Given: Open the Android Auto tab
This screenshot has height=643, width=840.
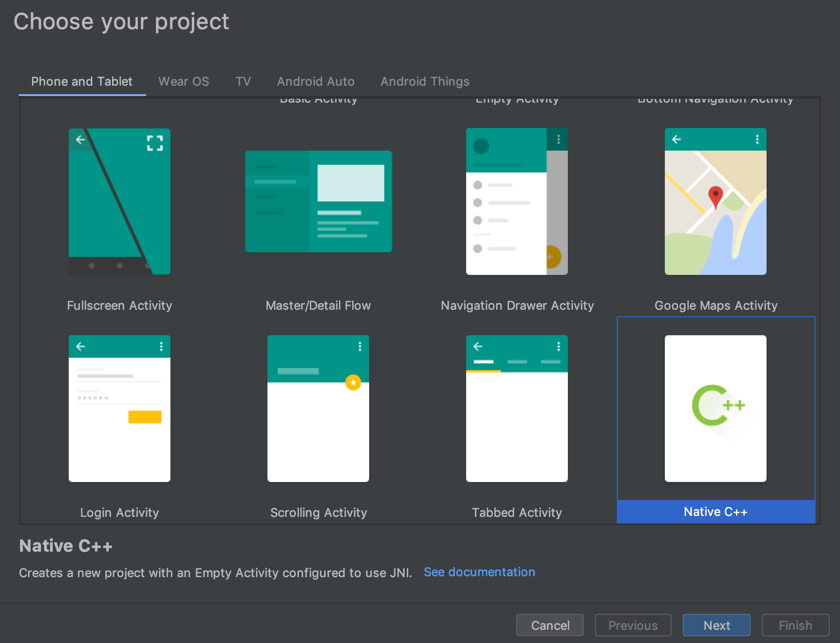Looking at the screenshot, I should (x=315, y=81).
